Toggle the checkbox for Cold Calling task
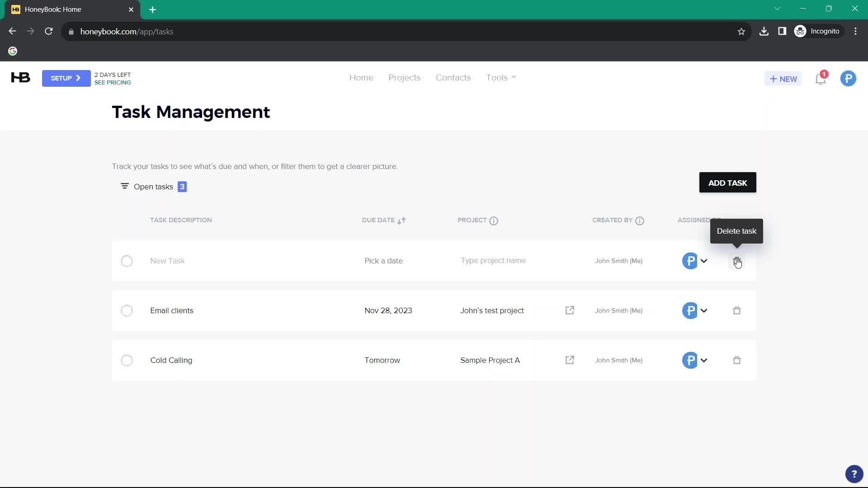Screen dimensions: 868x488 (127, 360)
